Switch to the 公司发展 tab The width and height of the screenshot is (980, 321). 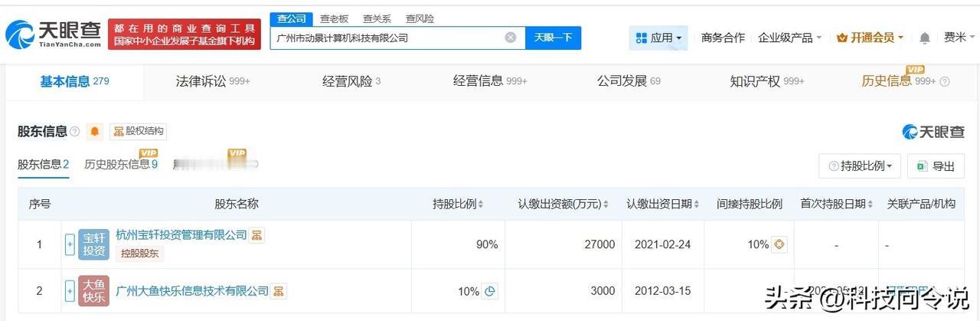click(629, 81)
